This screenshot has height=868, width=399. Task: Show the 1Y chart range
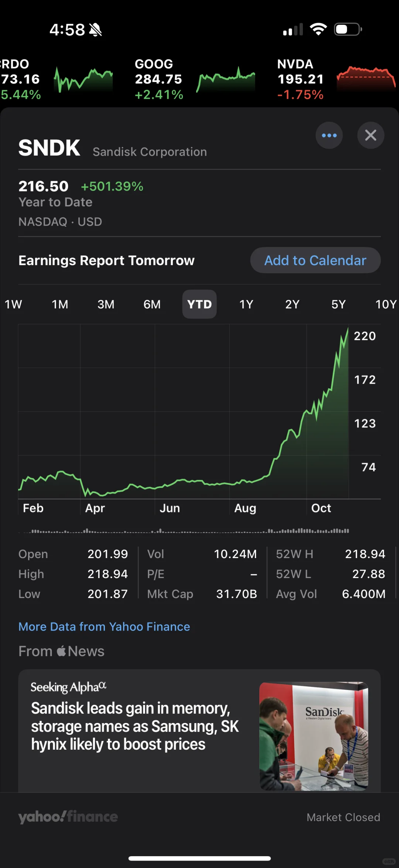[246, 304]
